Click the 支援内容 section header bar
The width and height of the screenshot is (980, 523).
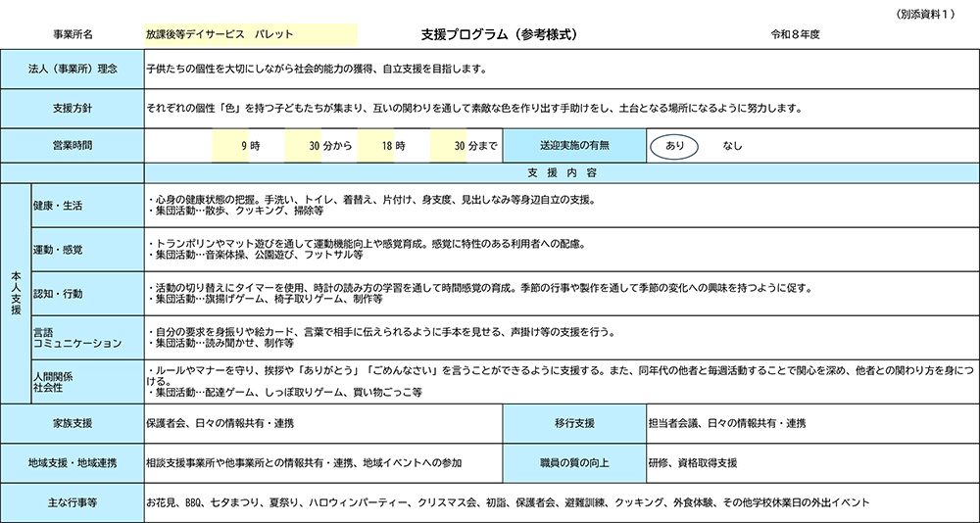click(561, 173)
